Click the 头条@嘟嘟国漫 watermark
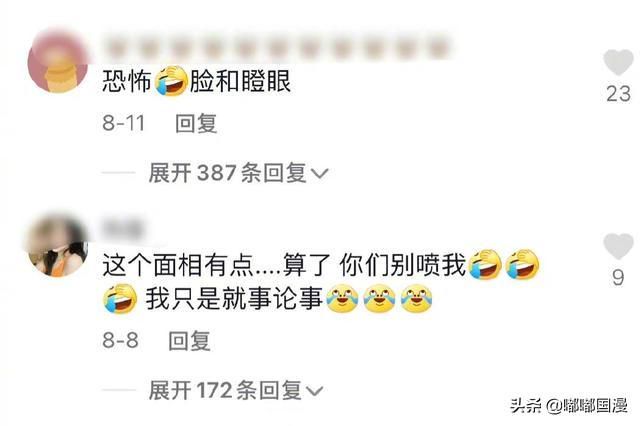640x426 pixels. click(568, 406)
